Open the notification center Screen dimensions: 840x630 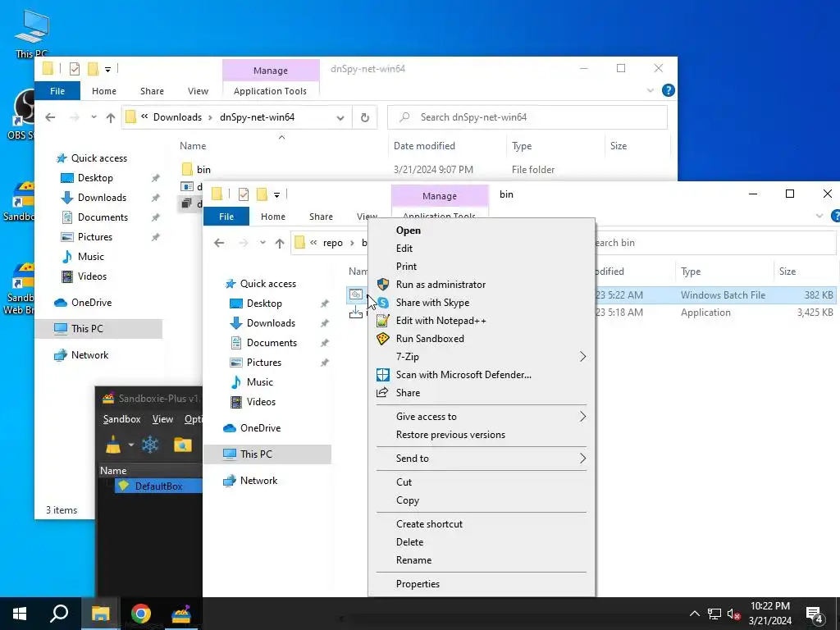[815, 614]
